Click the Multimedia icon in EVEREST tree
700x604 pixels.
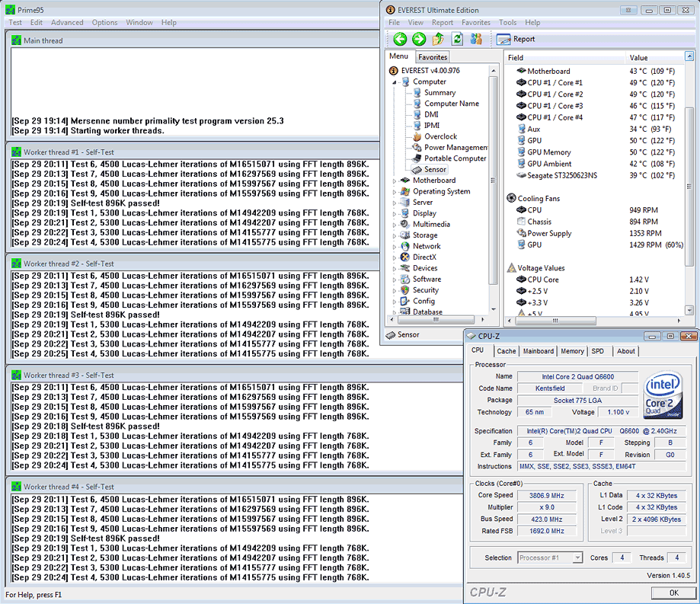[x=405, y=224]
